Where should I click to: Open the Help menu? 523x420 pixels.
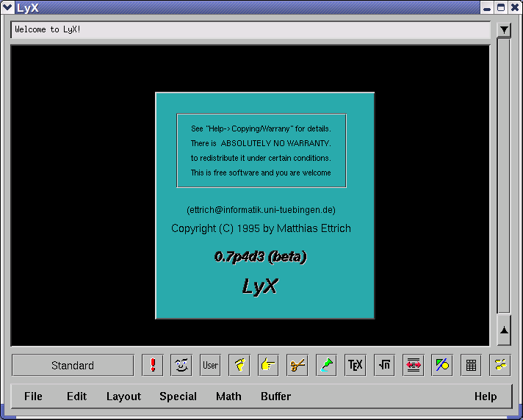pyautogui.click(x=486, y=396)
